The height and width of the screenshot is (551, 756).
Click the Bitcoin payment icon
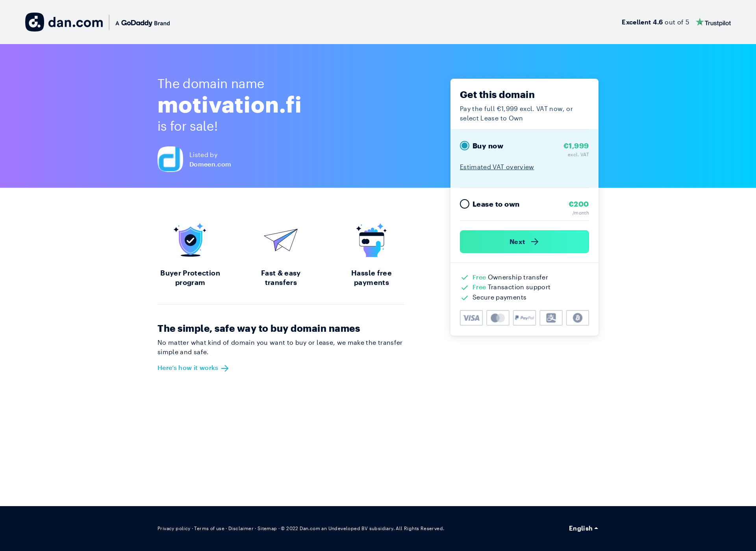[x=578, y=318]
